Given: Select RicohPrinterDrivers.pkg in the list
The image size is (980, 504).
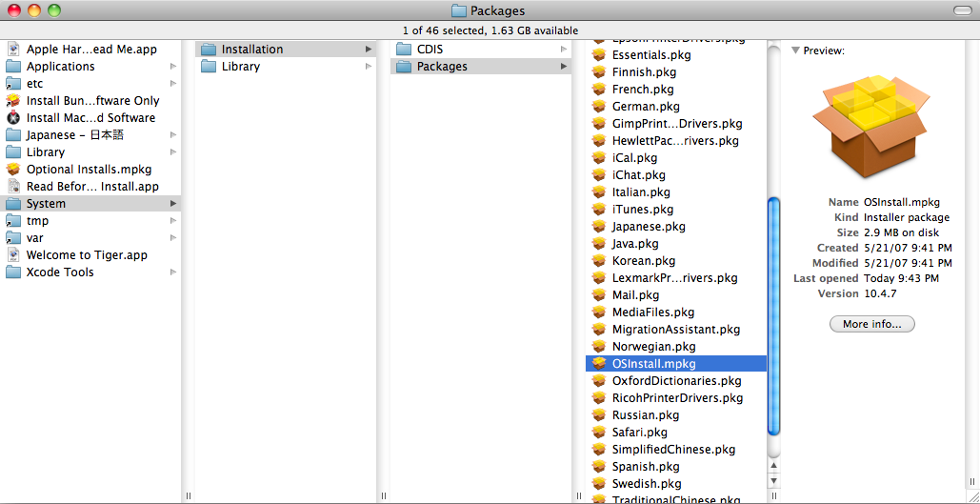Looking at the screenshot, I should [x=676, y=397].
